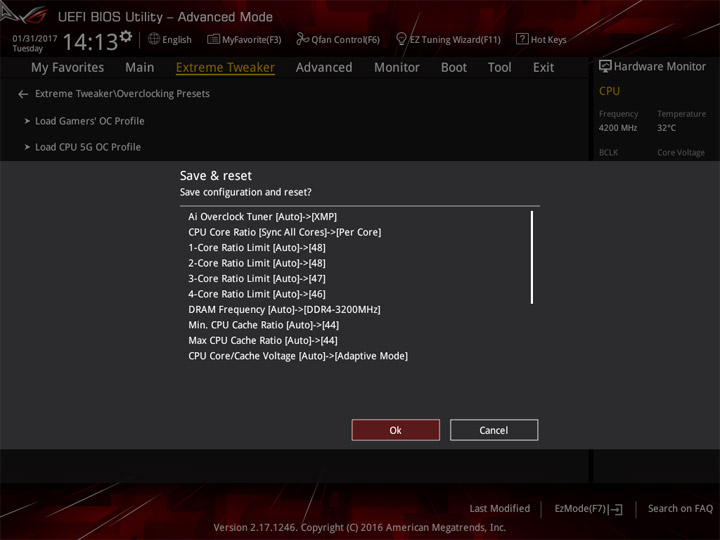The image size is (720, 540).
Task: Click 1-Core Ratio Limit entry
Action: pos(257,248)
